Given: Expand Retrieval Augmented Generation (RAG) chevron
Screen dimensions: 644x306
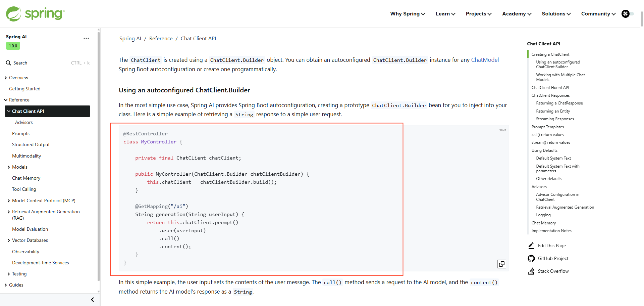Looking at the screenshot, I should (9, 212).
